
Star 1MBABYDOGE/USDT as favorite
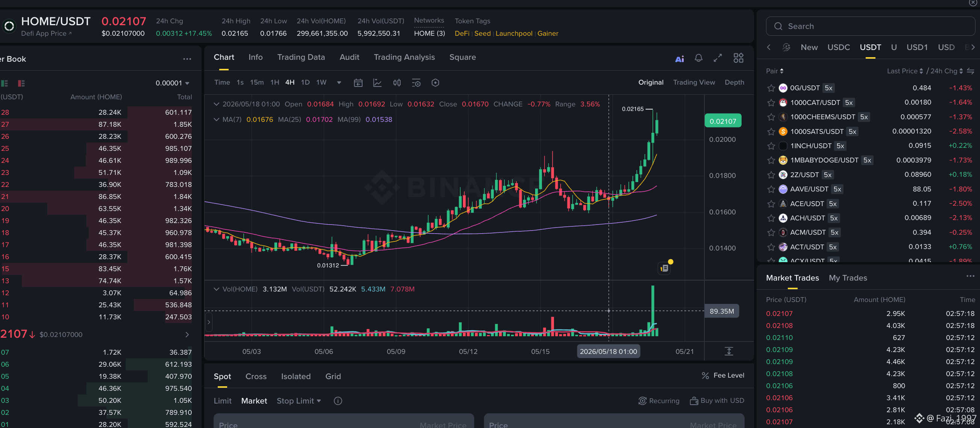771,160
